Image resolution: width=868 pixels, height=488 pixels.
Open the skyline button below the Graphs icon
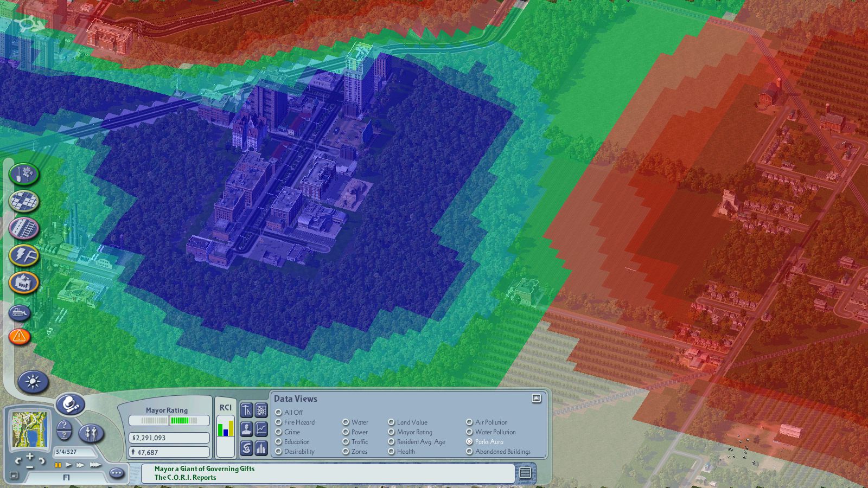[x=261, y=448]
